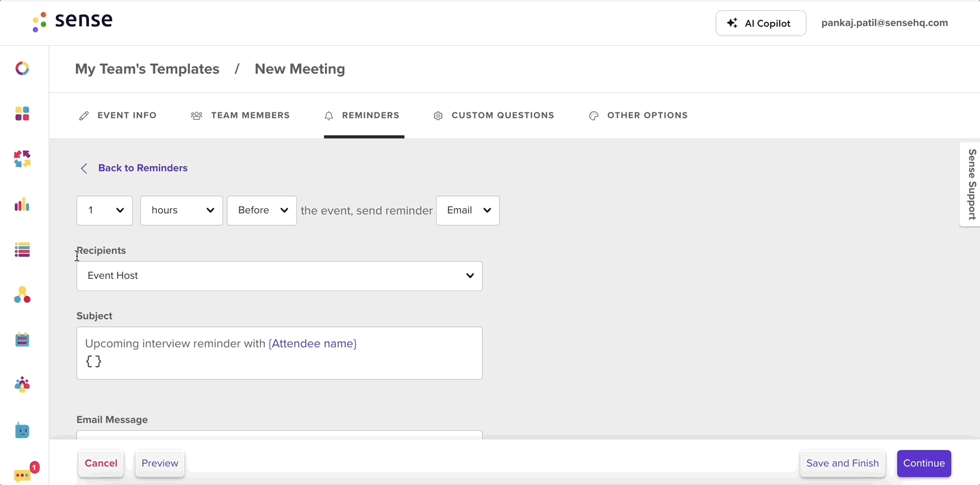
Task: Click the Continue button
Action: (x=924, y=463)
